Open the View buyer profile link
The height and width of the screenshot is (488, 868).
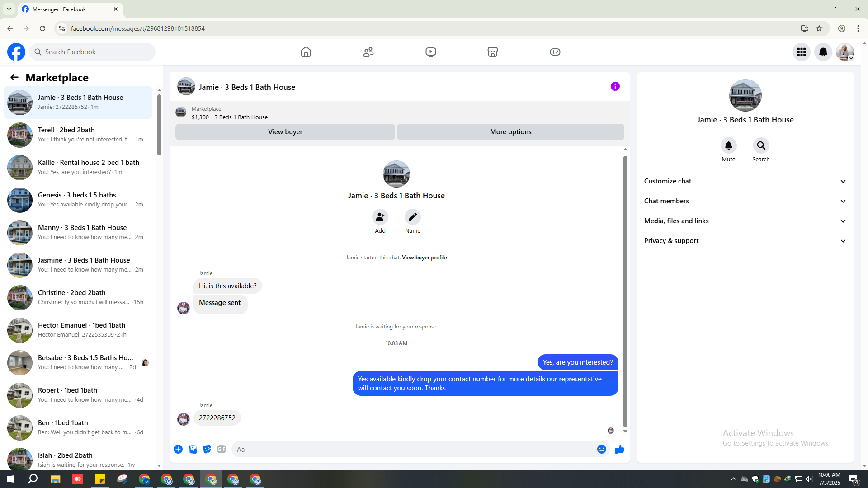[x=424, y=258]
